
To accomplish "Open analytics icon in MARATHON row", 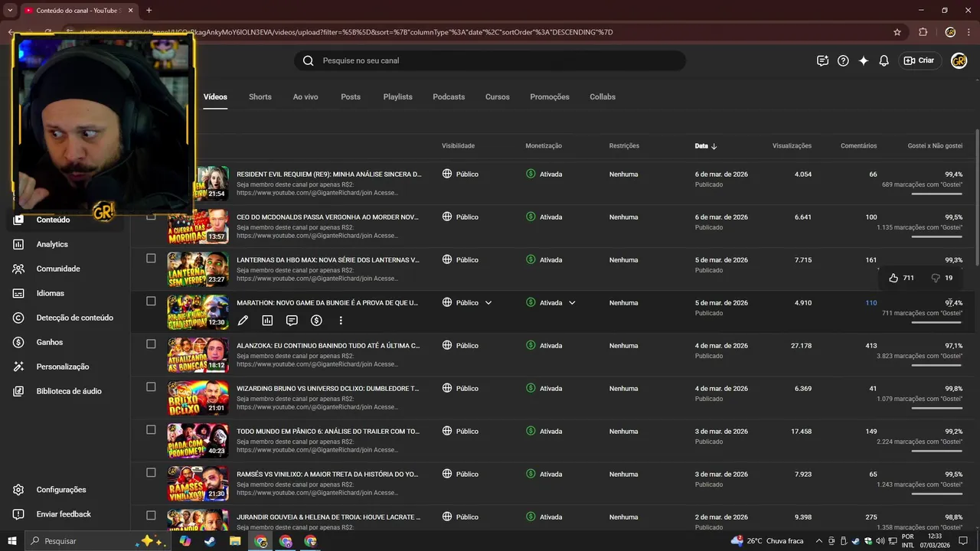I will point(267,321).
